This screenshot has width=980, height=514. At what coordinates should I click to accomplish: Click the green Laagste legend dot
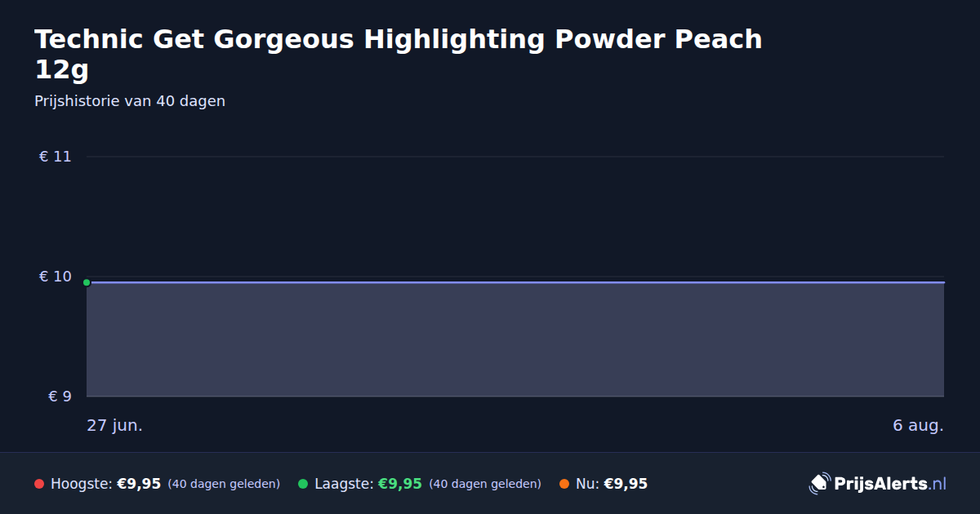point(303,484)
